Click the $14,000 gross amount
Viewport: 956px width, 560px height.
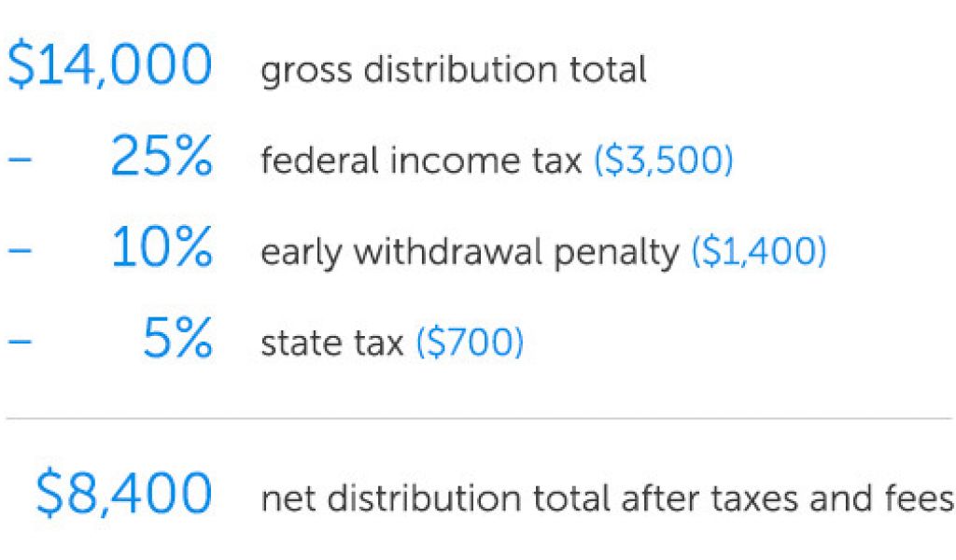click(x=109, y=69)
